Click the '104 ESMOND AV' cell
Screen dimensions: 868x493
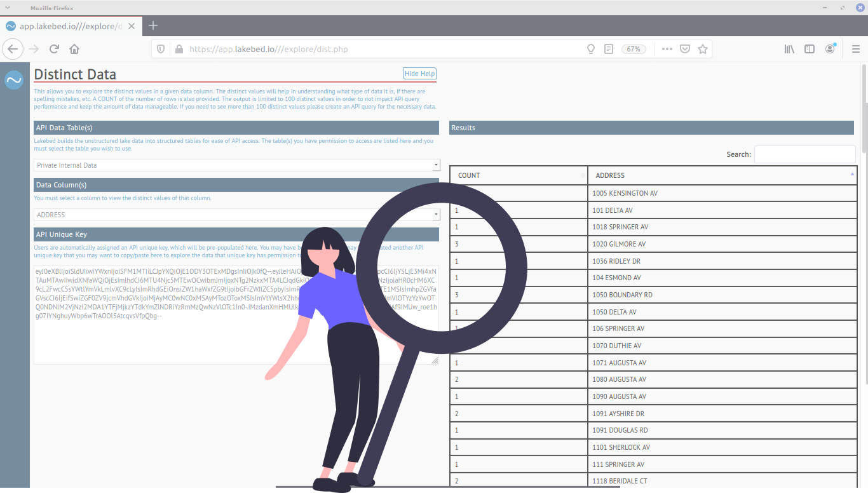coord(722,278)
